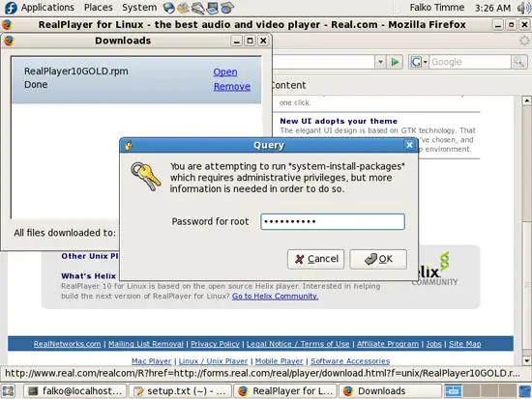This screenshot has width=532, height=399.
Task: Open the Affiliate Program footer link
Action: pyautogui.click(x=388, y=344)
